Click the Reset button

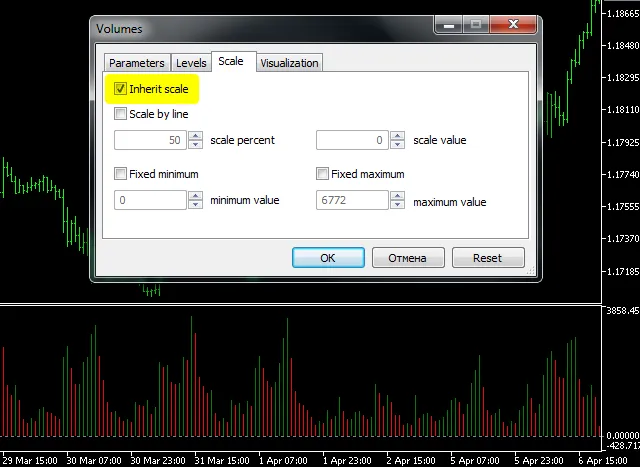click(488, 258)
